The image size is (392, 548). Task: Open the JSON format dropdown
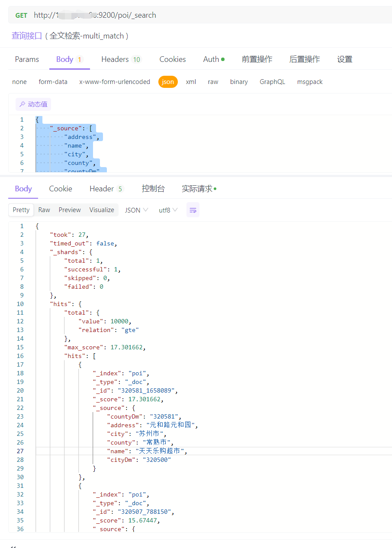coord(136,210)
